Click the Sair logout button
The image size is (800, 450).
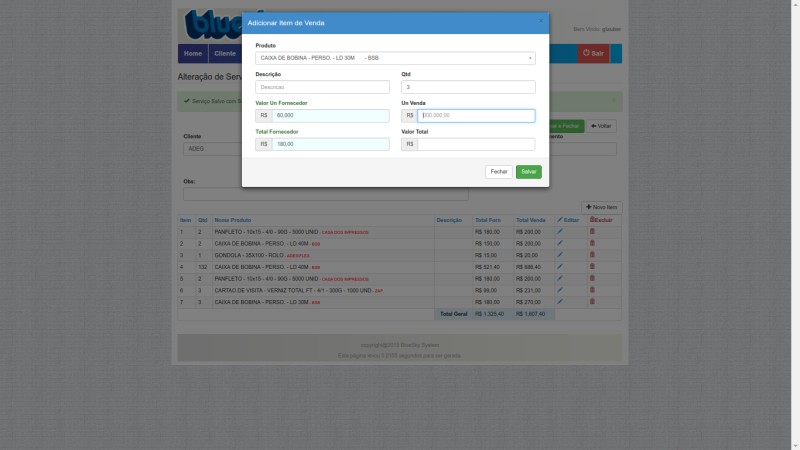tap(593, 53)
